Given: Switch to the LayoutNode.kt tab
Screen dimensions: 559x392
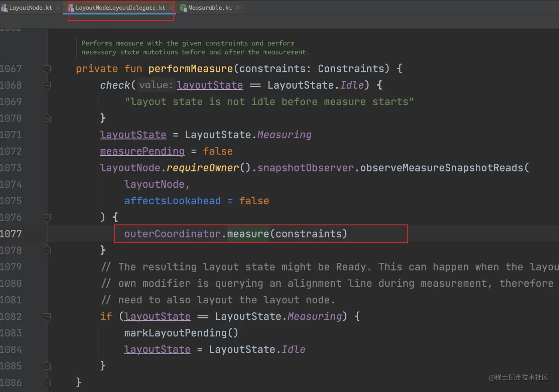Looking at the screenshot, I should [31, 8].
